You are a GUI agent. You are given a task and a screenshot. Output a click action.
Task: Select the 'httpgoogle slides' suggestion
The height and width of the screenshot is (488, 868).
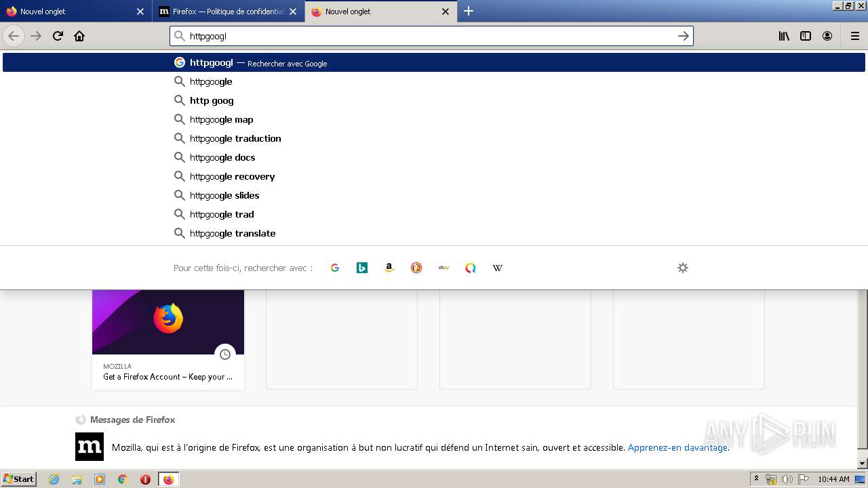[x=434, y=195]
